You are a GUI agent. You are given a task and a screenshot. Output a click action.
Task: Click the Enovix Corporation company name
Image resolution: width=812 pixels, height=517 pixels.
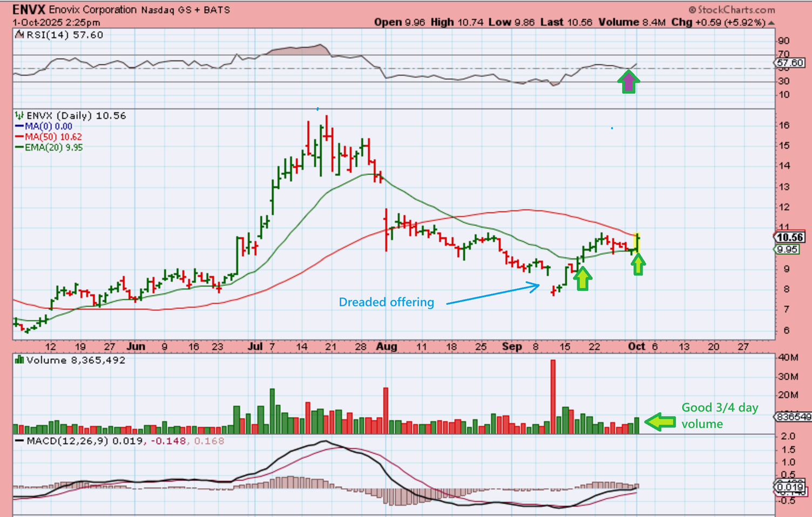[93, 10]
